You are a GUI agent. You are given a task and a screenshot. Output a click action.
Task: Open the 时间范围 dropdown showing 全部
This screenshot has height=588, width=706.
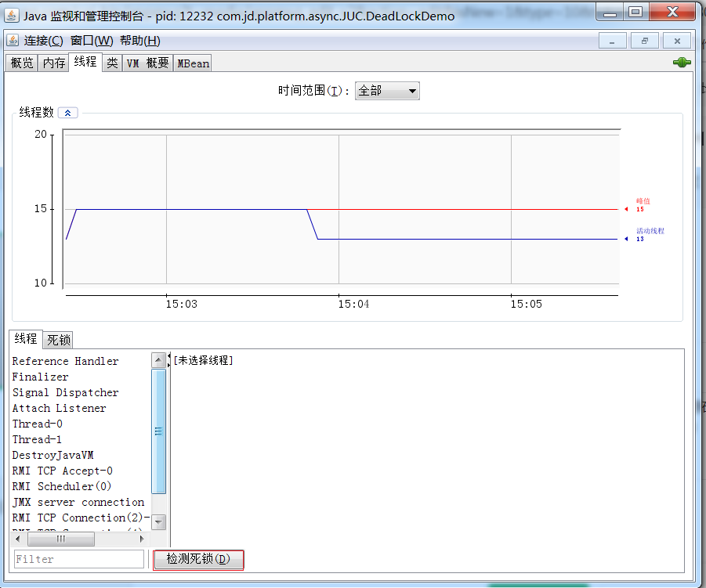[387, 91]
